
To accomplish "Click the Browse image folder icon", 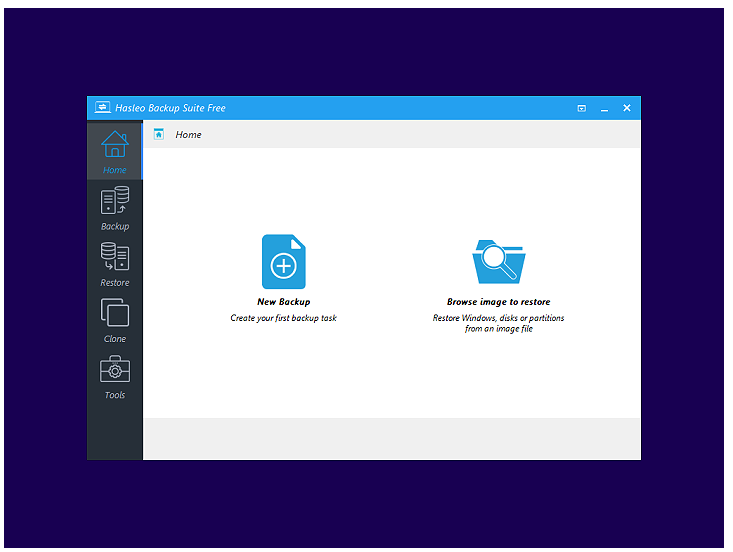I will (498, 262).
